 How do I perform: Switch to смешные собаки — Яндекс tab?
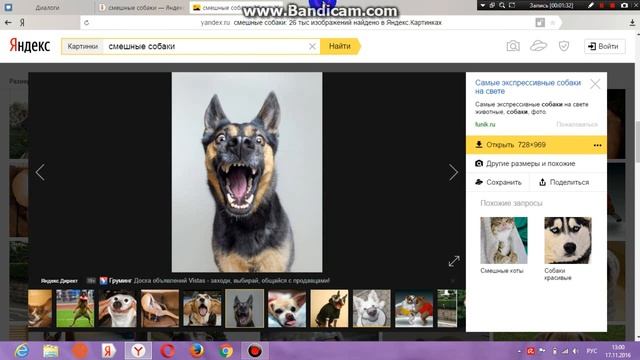pyautogui.click(x=141, y=7)
